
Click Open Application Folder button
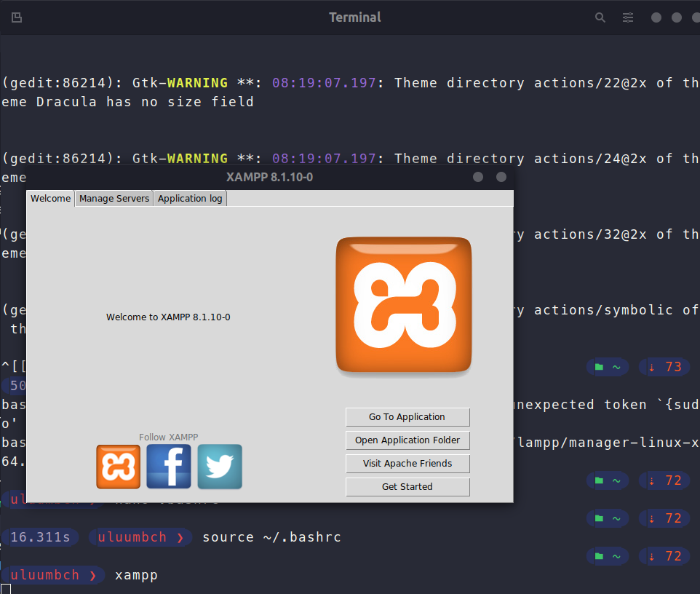click(x=407, y=440)
